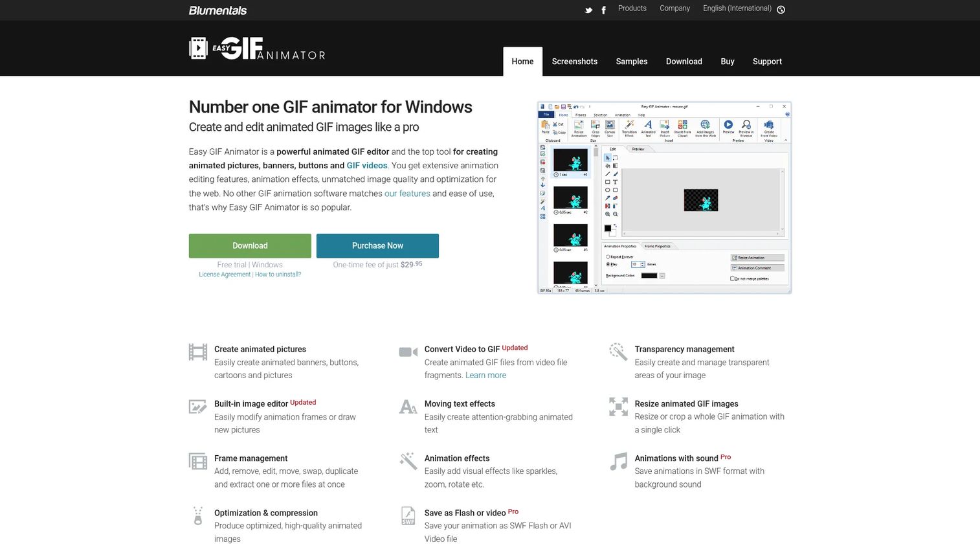Click the Frame management icon
Viewport: 980px width, 551px height.
(198, 461)
